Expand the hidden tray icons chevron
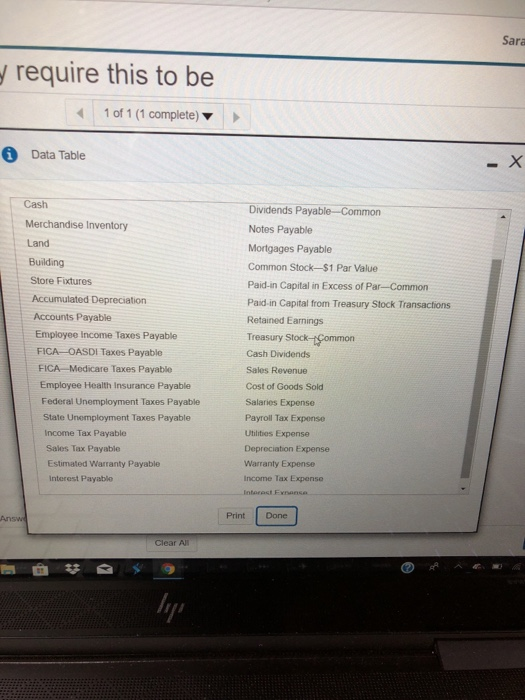The width and height of the screenshot is (525, 700). pyautogui.click(x=458, y=567)
